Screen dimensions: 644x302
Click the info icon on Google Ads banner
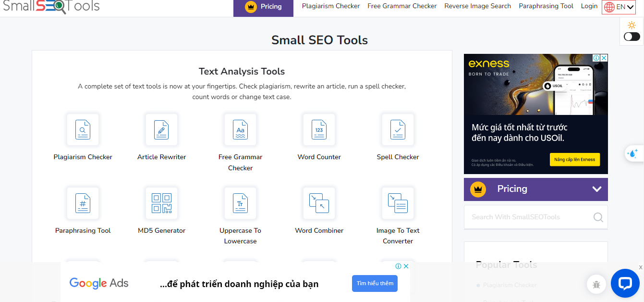coord(398,266)
